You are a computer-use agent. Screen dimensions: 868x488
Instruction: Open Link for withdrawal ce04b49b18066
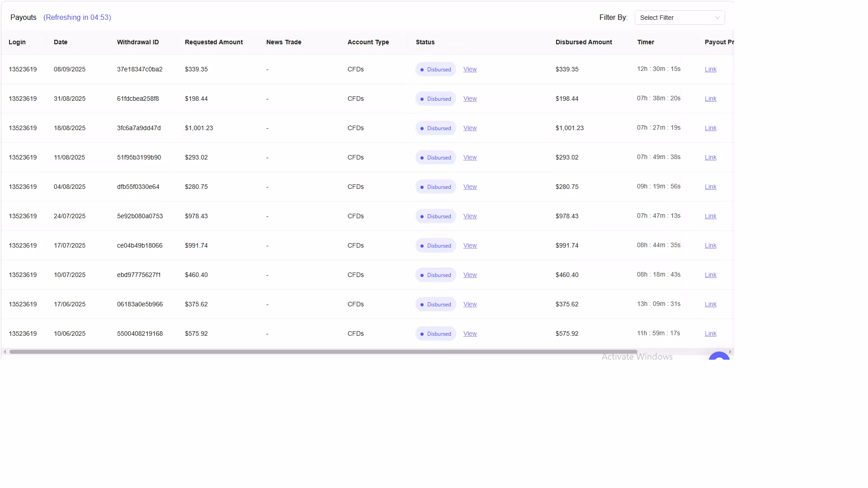(x=710, y=245)
